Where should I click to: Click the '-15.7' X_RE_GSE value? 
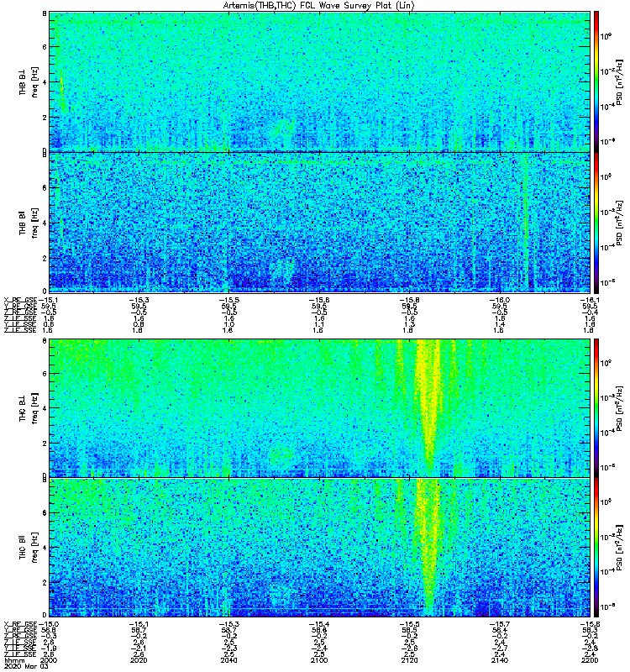click(499, 624)
